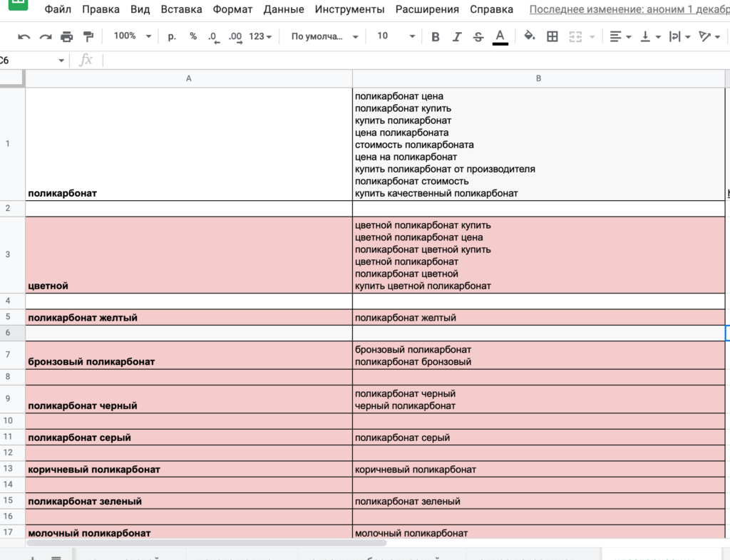Open vertical align dropdown

tap(650, 37)
